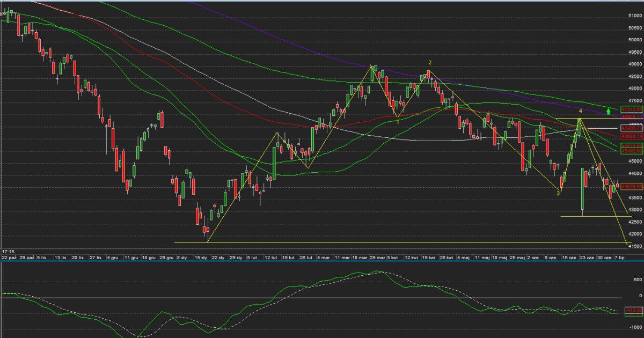Select the wave label 3 annotation

point(558,193)
